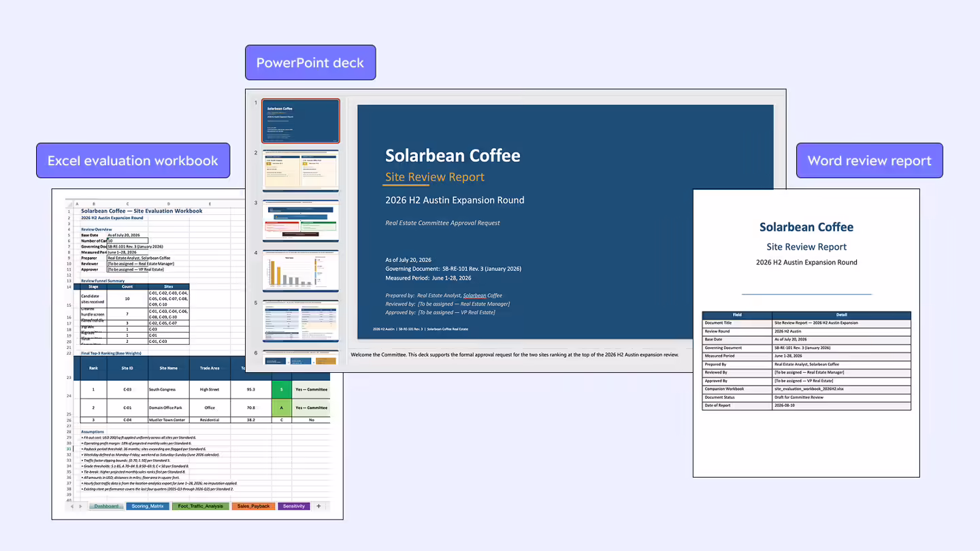Click the 'Payback period threshold' assumption line
This screenshot has width=980, height=551.
(x=143, y=449)
